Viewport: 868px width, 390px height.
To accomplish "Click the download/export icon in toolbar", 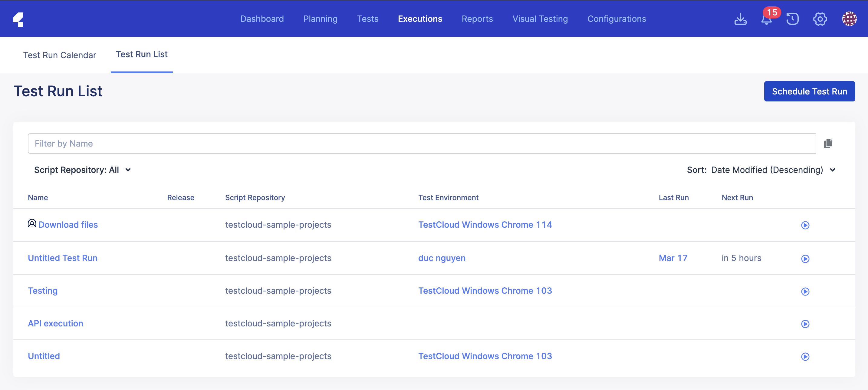I will pyautogui.click(x=741, y=18).
